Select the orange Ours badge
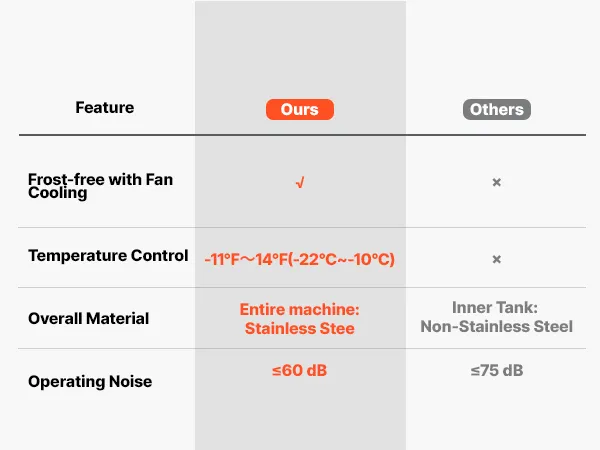The height and width of the screenshot is (450, 600). (300, 109)
